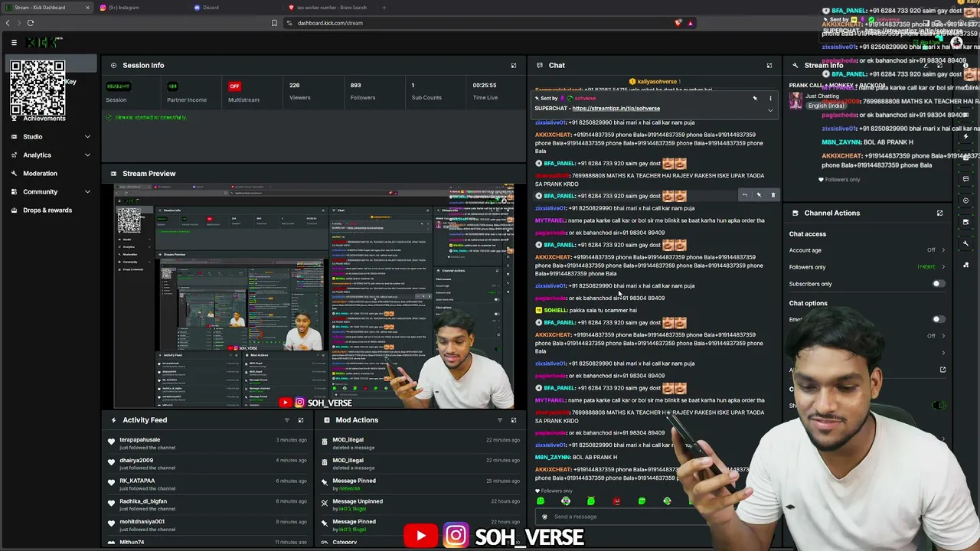This screenshot has height=551, width=980.
Task: Expand the Session Info panel to fullscreen
Action: (x=514, y=65)
